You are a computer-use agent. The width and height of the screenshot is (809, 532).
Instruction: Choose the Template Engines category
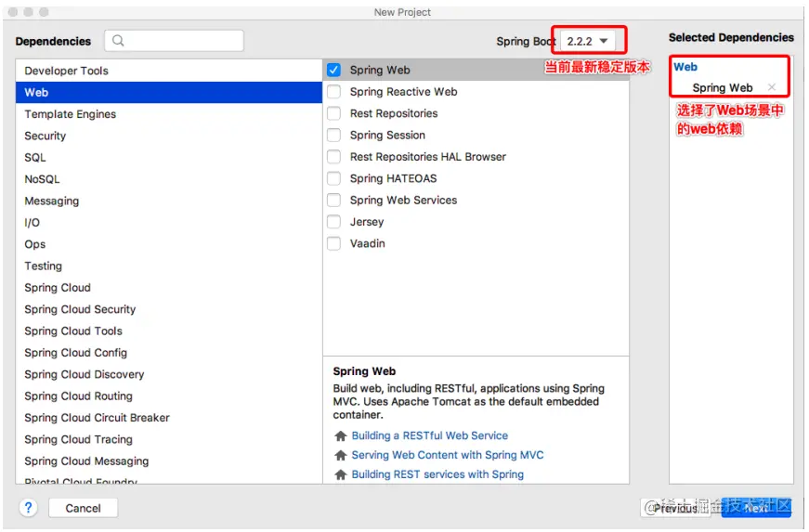[169, 114]
